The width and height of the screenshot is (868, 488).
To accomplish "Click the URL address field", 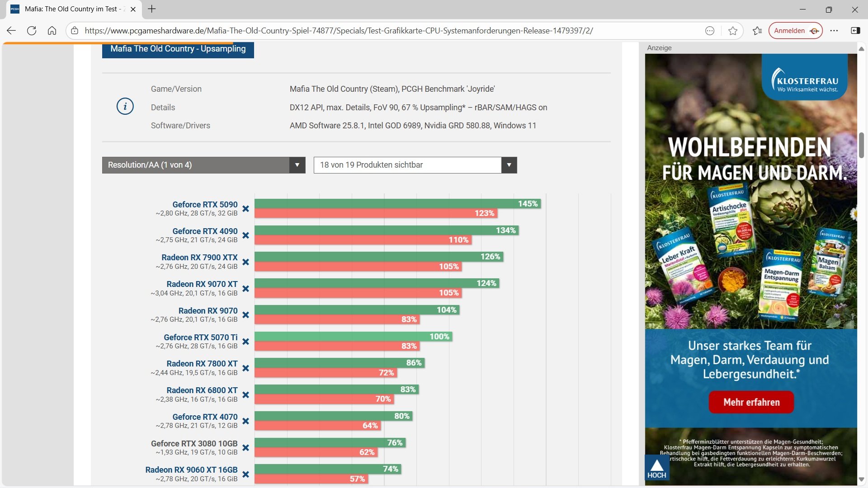I will point(339,31).
